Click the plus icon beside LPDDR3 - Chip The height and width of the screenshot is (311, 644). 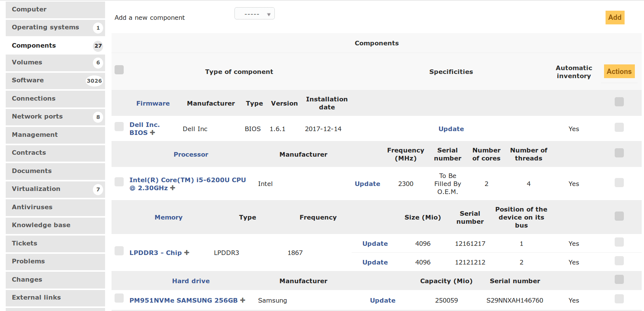(187, 253)
